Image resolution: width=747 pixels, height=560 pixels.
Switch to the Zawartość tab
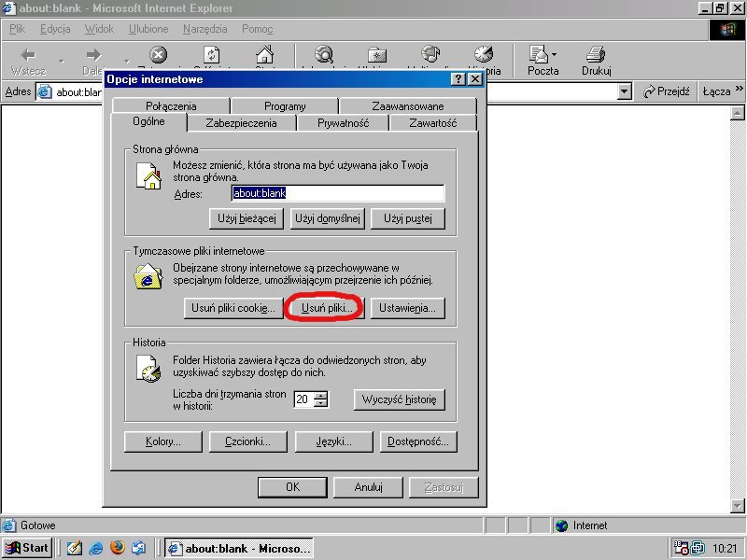coord(432,123)
